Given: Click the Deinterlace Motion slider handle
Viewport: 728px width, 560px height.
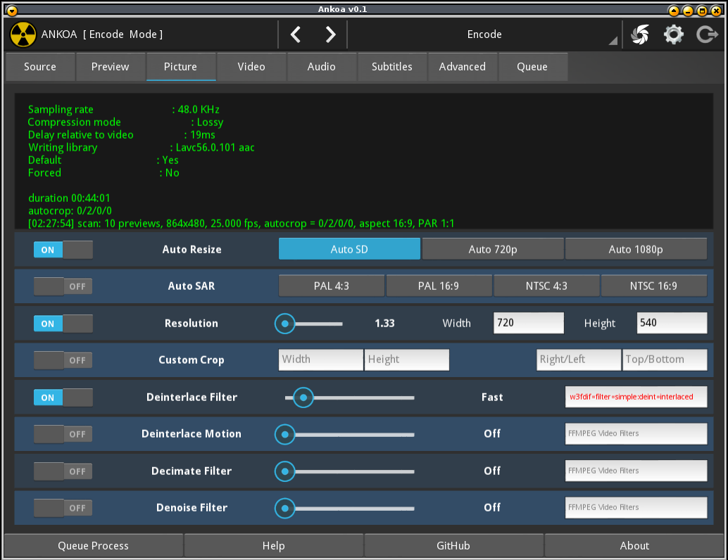Looking at the screenshot, I should [x=285, y=434].
